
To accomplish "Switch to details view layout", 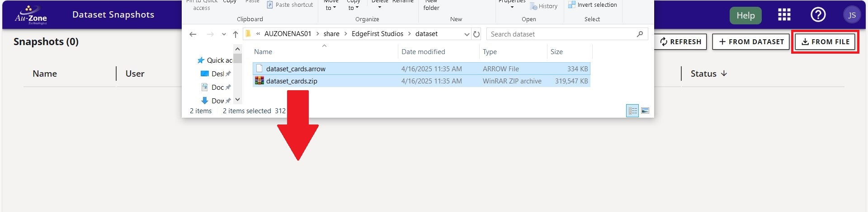I will [x=632, y=111].
